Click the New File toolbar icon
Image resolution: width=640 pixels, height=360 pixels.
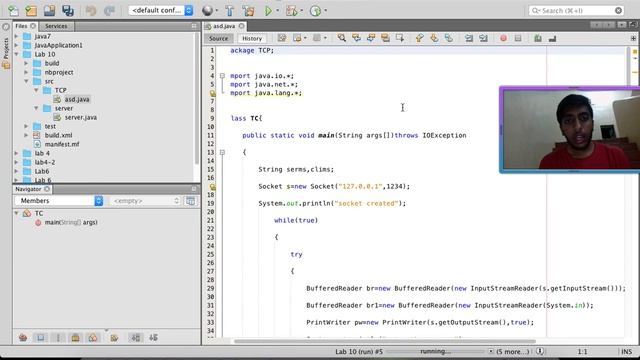[13, 11]
